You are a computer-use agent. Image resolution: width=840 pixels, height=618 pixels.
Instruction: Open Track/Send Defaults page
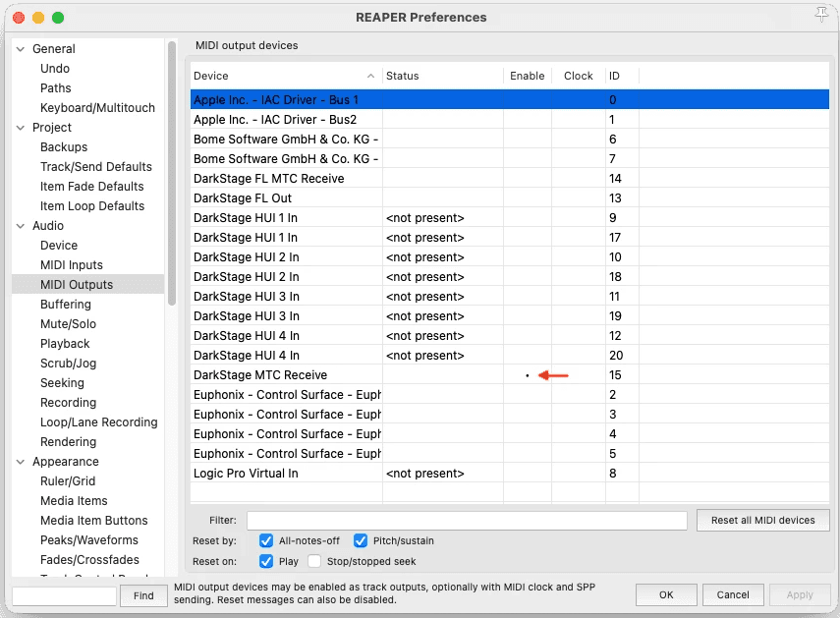96,167
